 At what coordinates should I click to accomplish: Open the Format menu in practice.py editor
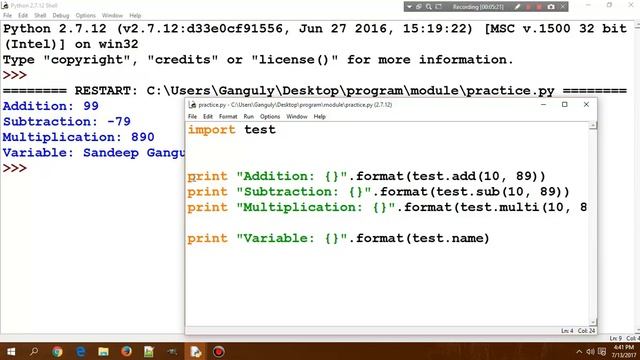point(228,117)
